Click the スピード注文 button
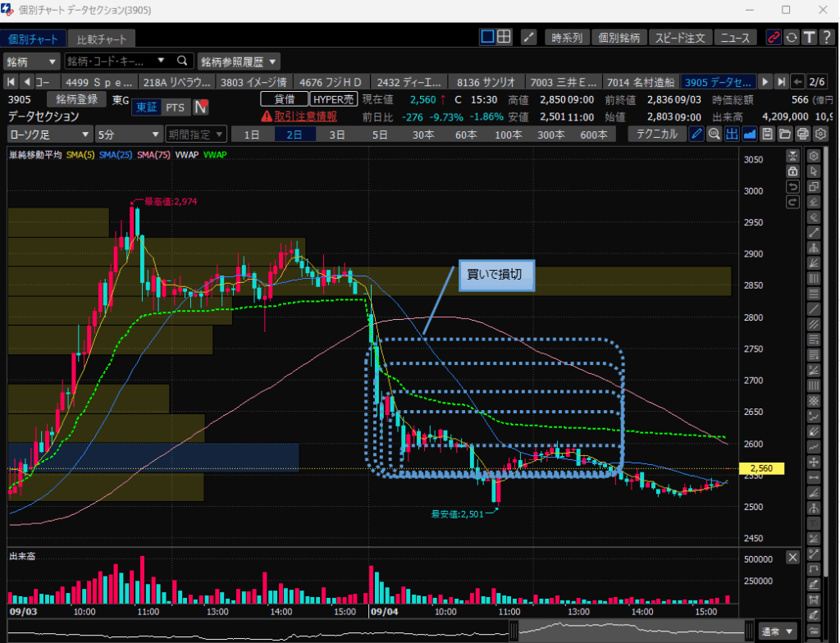 click(x=679, y=38)
